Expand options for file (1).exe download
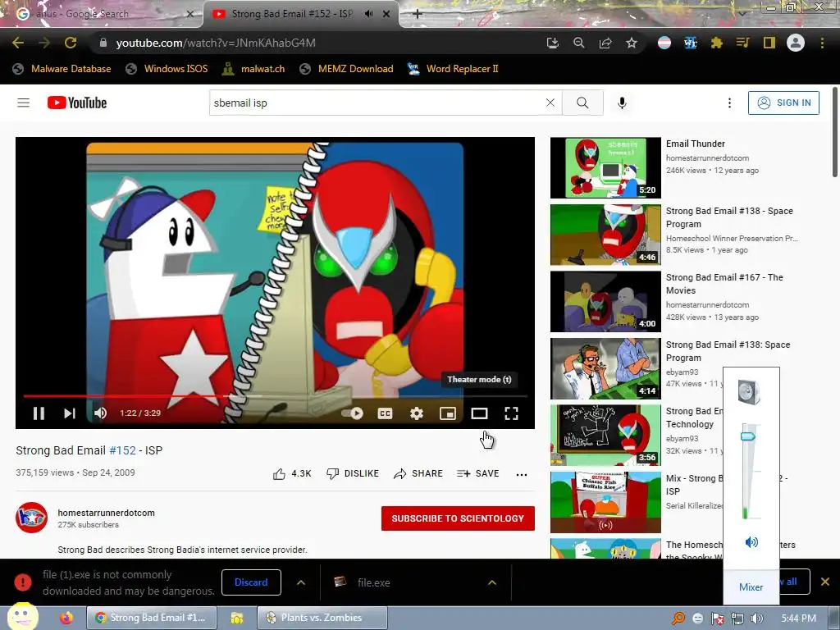 301,582
